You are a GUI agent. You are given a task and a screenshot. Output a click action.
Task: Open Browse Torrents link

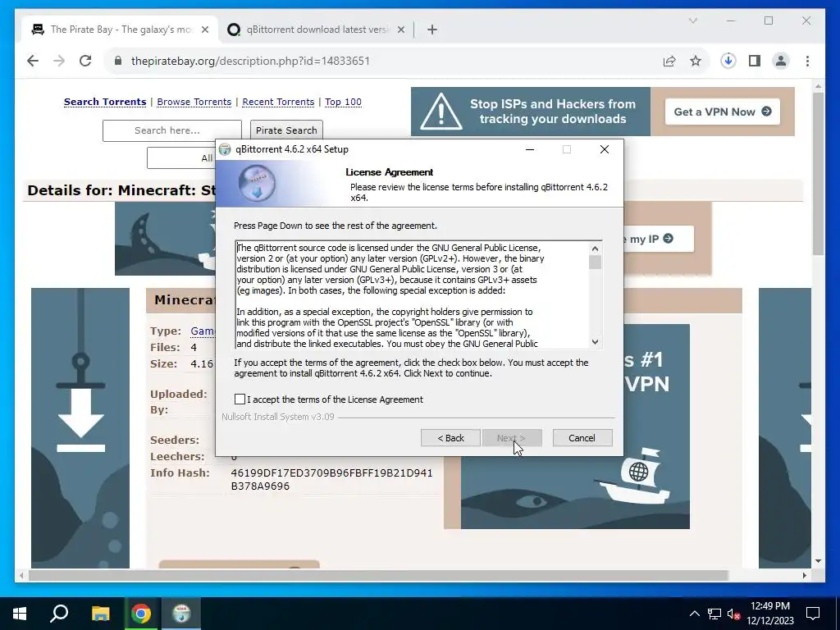[194, 102]
